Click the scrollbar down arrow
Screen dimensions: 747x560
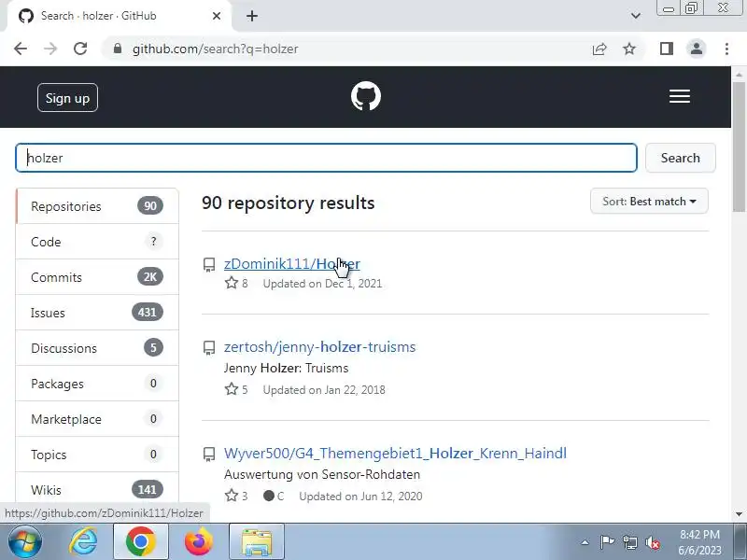(739, 514)
